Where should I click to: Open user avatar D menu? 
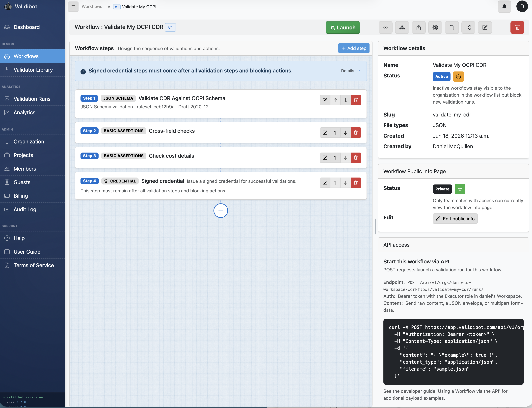522,7
